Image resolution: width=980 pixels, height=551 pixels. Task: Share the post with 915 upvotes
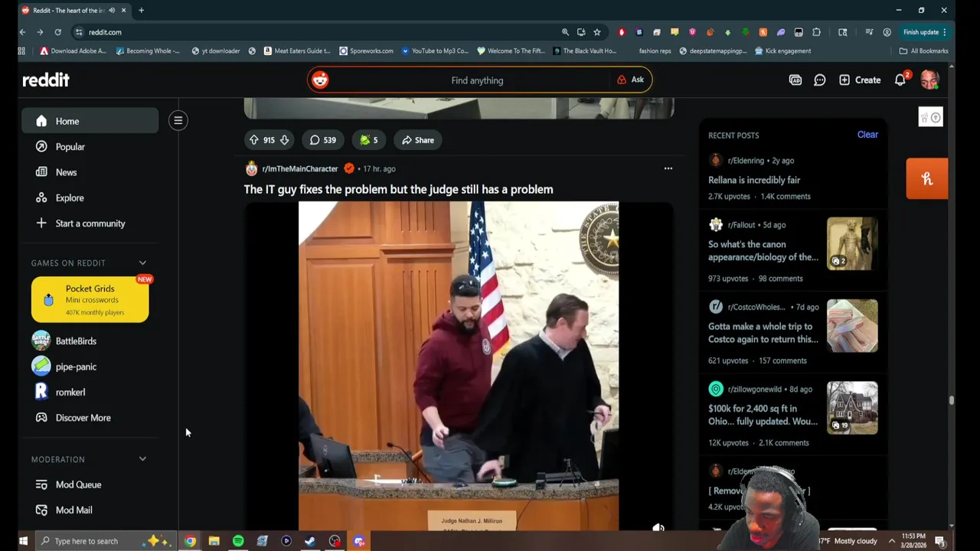point(417,140)
